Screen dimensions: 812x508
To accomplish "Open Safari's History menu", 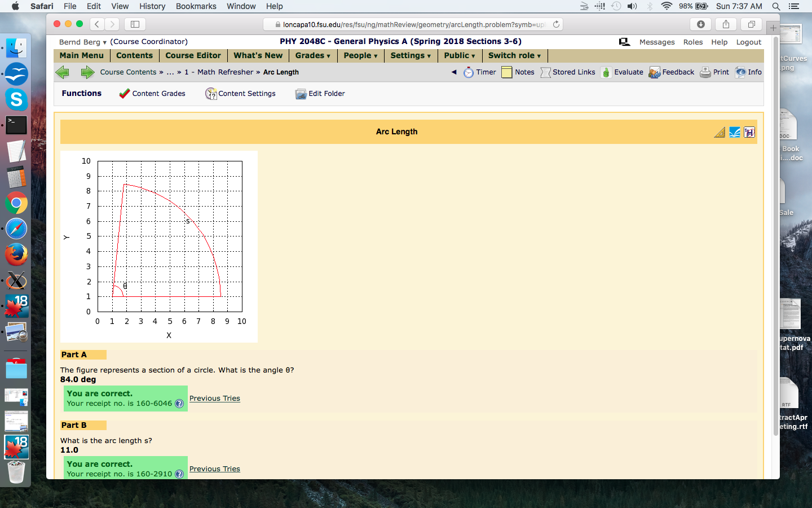I will pos(152,6).
